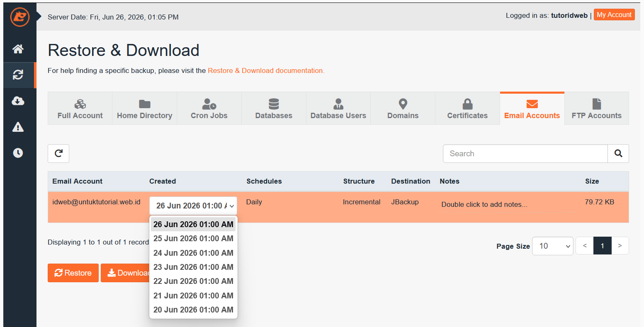This screenshot has width=644, height=327.
Task: Click the Notes column header
Action: click(450, 181)
